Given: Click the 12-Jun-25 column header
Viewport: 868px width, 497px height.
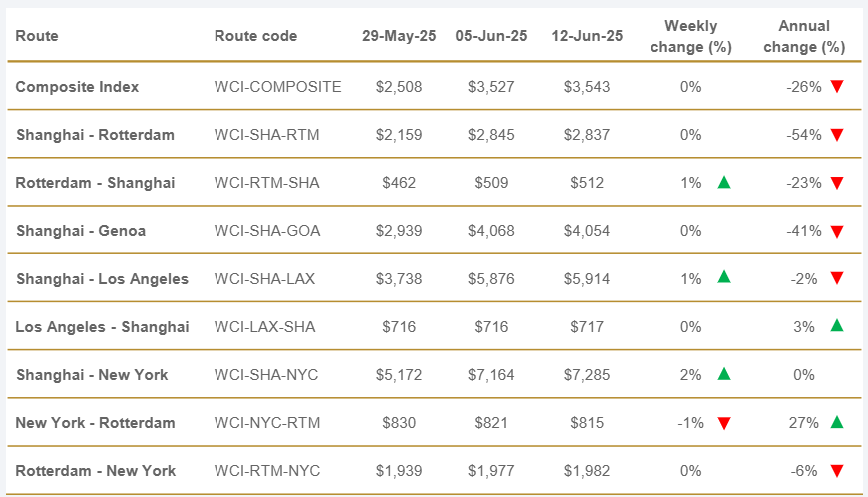Looking at the screenshot, I should tap(587, 36).
